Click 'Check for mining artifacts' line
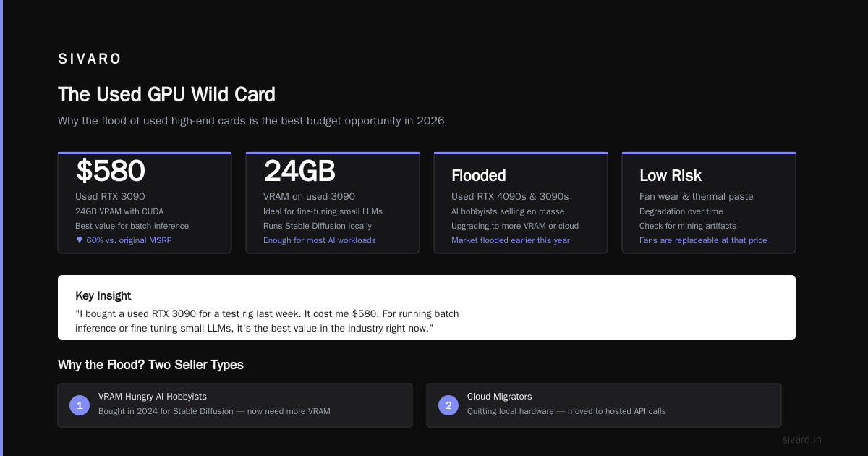The image size is (868, 456). point(688,226)
